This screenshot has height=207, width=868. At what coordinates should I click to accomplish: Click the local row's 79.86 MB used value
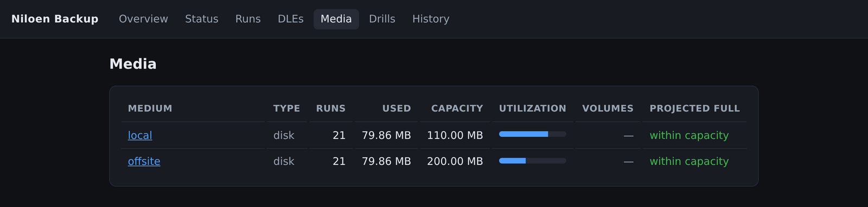point(386,135)
